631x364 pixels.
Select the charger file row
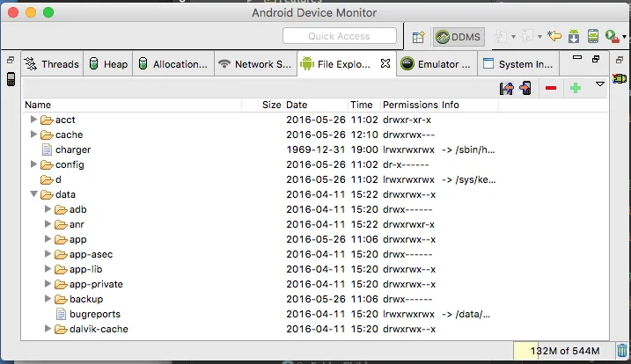click(x=315, y=149)
